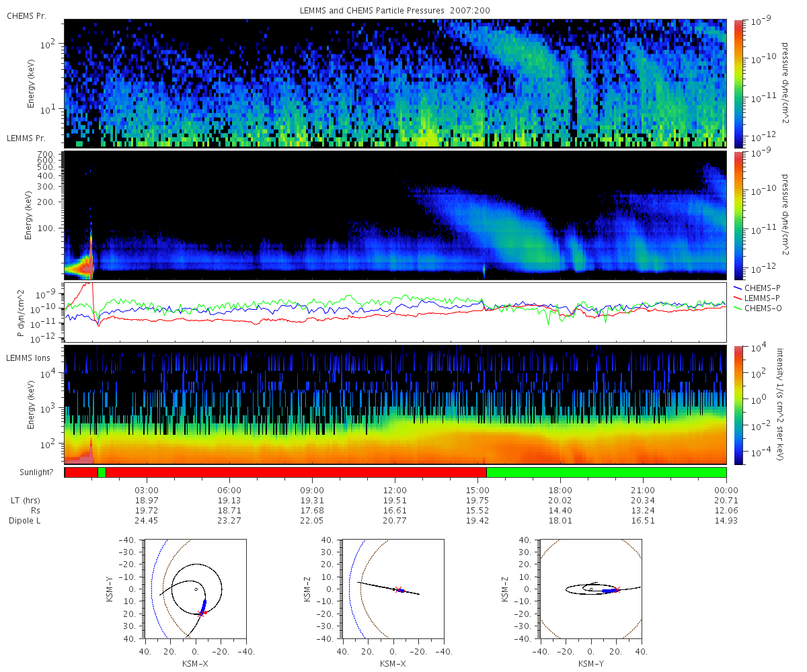The height and width of the screenshot is (672, 807).
Task: Click the LEMMS pressure spectrogram panel
Action: point(395,215)
